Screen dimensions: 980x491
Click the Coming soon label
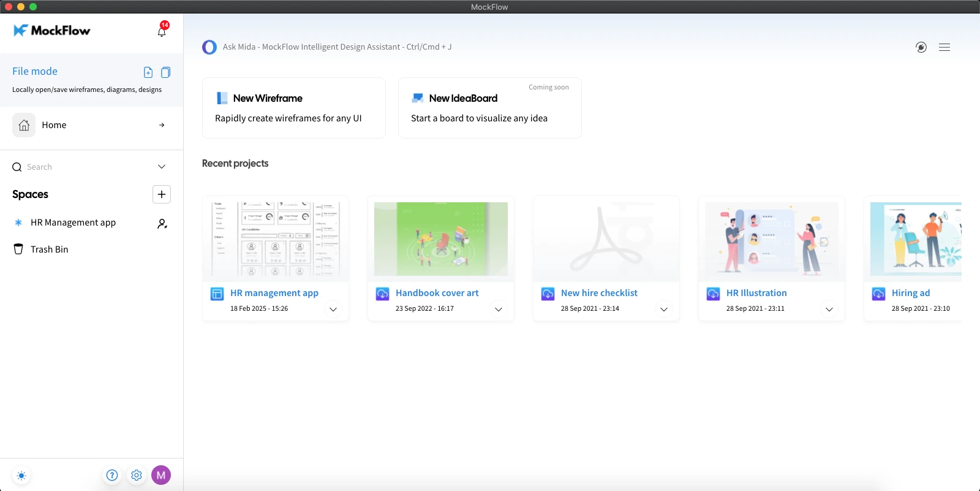[549, 87]
